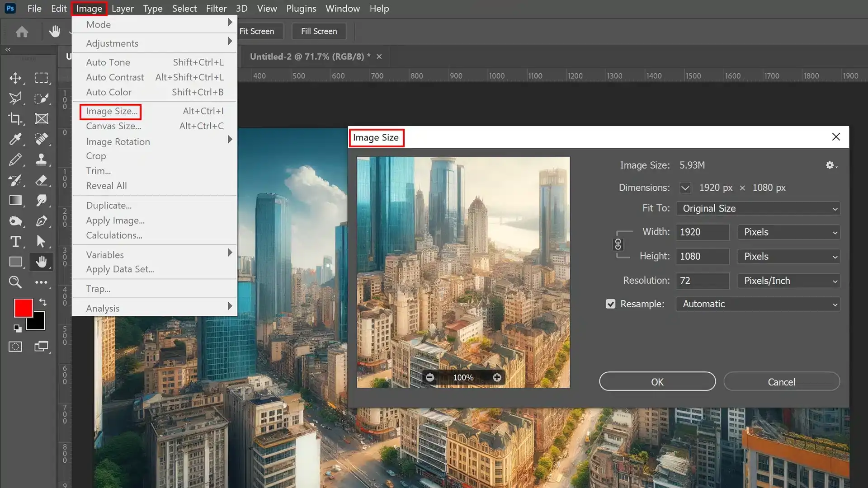Viewport: 868px width, 488px height.
Task: Uncheck the Resample checkbox
Action: point(611,304)
